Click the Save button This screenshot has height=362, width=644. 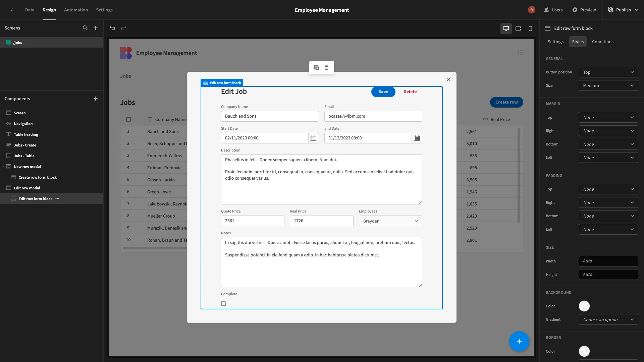383,92
